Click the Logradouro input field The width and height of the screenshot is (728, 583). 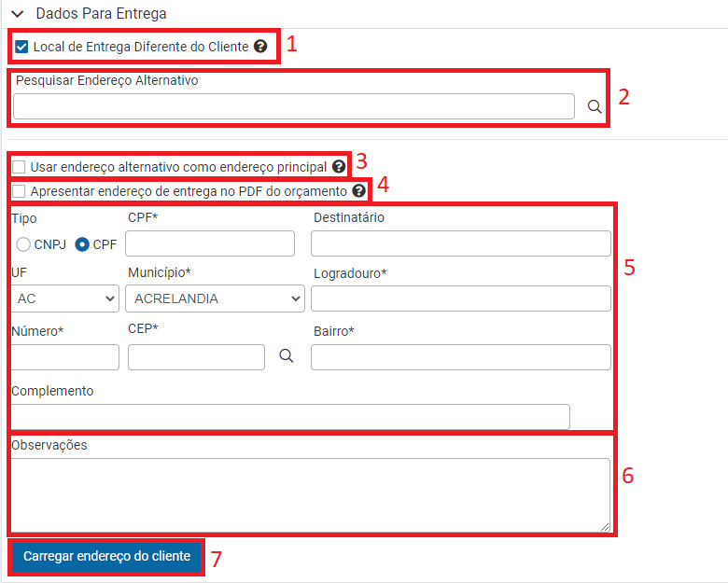click(460, 298)
